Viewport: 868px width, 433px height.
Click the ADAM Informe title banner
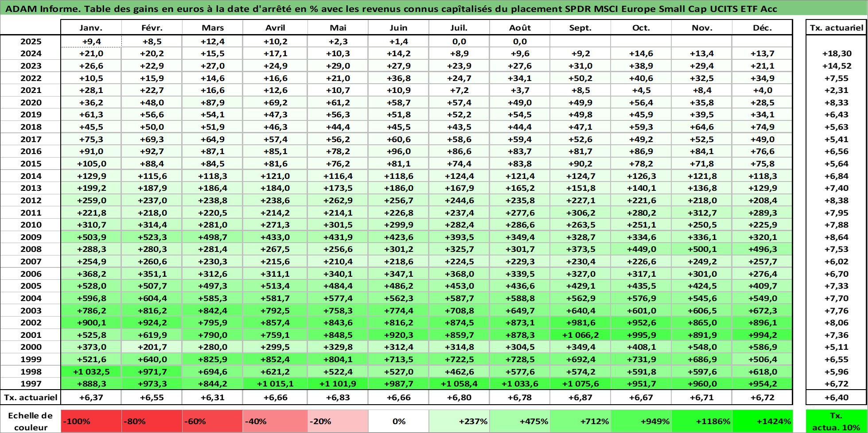tap(434, 9)
